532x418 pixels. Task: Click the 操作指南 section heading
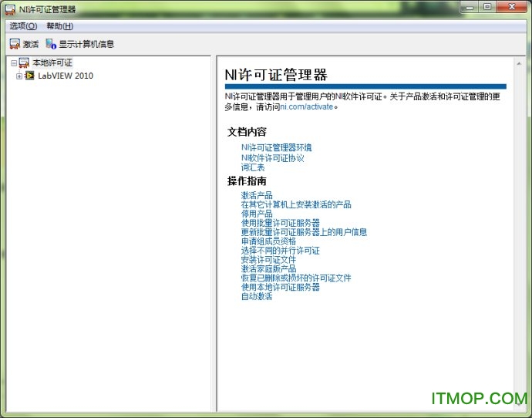coord(247,181)
